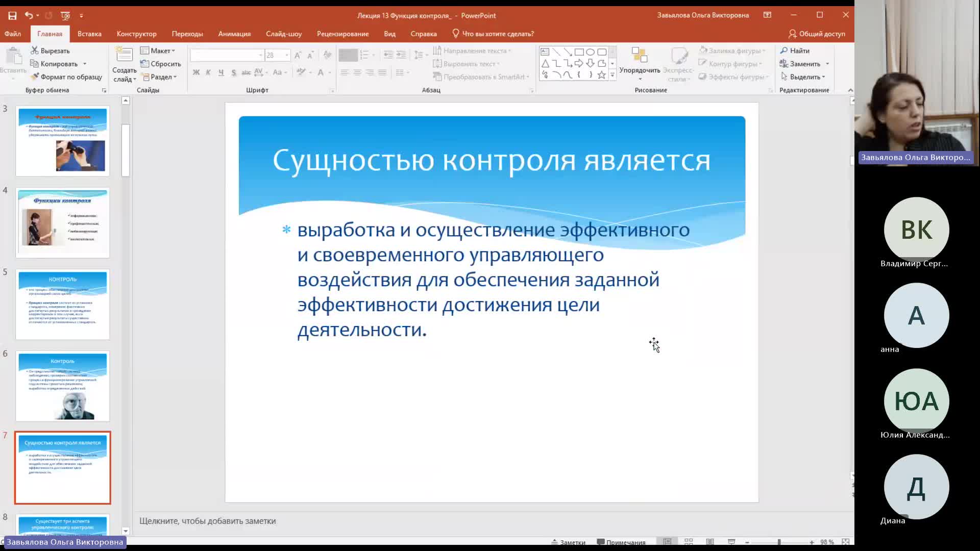Collapse the ribbon with the chevron arrow
Screen dimensions: 980x551
click(850, 90)
